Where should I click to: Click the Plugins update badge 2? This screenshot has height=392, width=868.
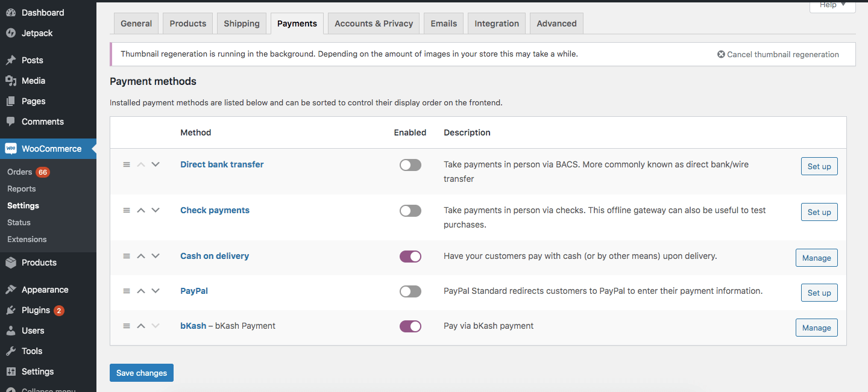pos(58,311)
